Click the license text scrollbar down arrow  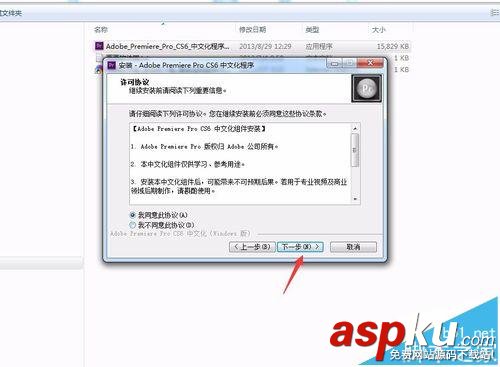pos(355,199)
